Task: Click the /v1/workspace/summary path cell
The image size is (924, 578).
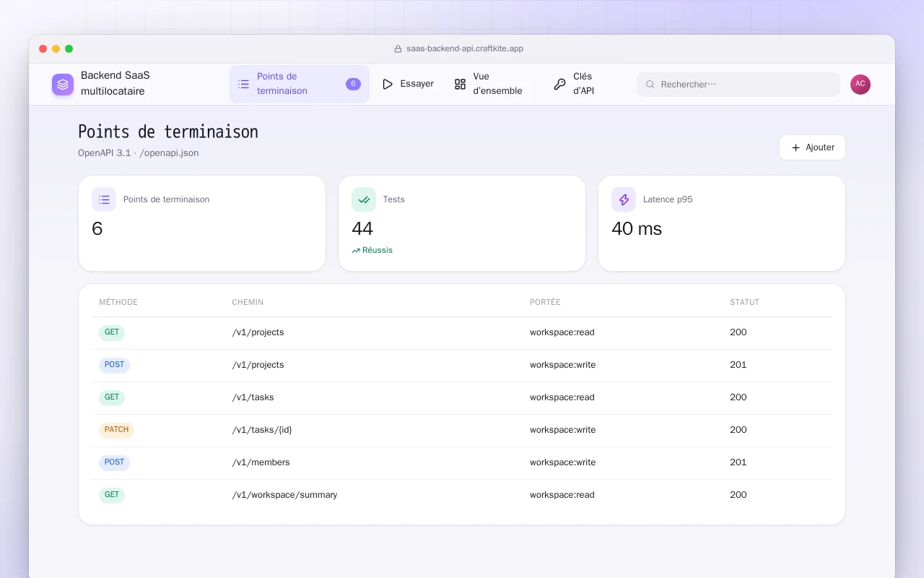Action: [x=284, y=495]
